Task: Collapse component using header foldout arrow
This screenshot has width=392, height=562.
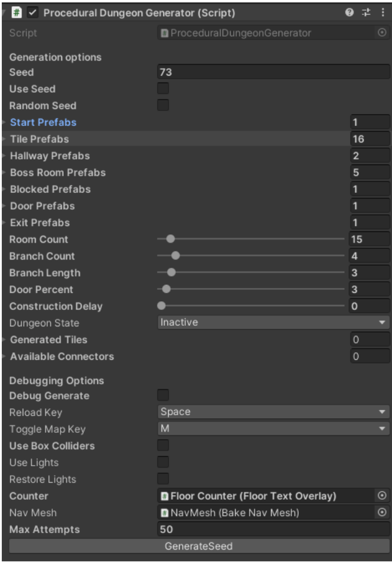Action: pyautogui.click(x=5, y=13)
